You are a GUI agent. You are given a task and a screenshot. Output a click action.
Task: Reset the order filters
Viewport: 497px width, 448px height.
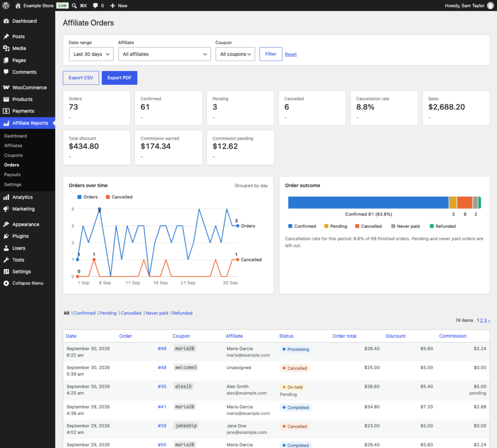click(291, 54)
